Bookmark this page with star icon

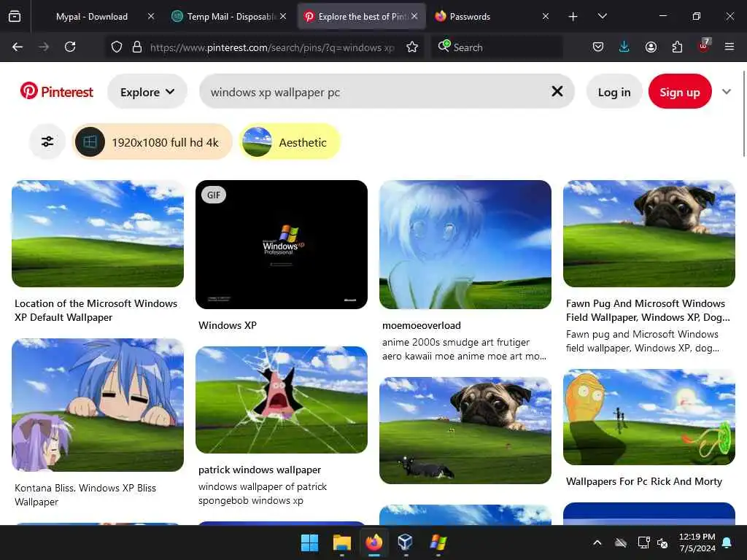point(412,47)
